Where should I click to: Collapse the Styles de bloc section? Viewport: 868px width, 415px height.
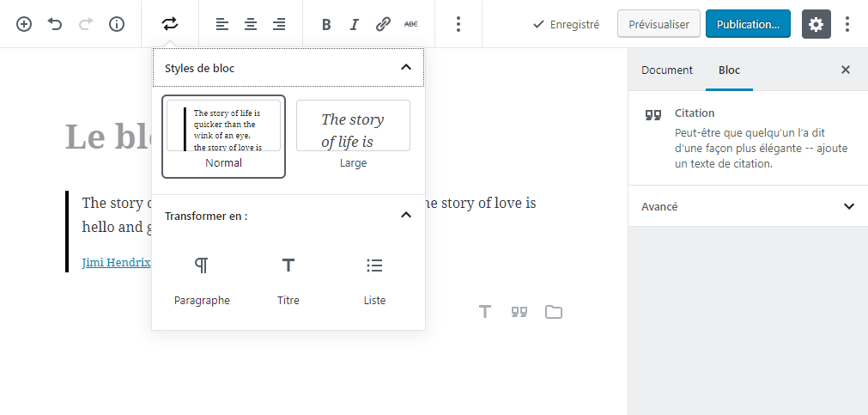(406, 68)
